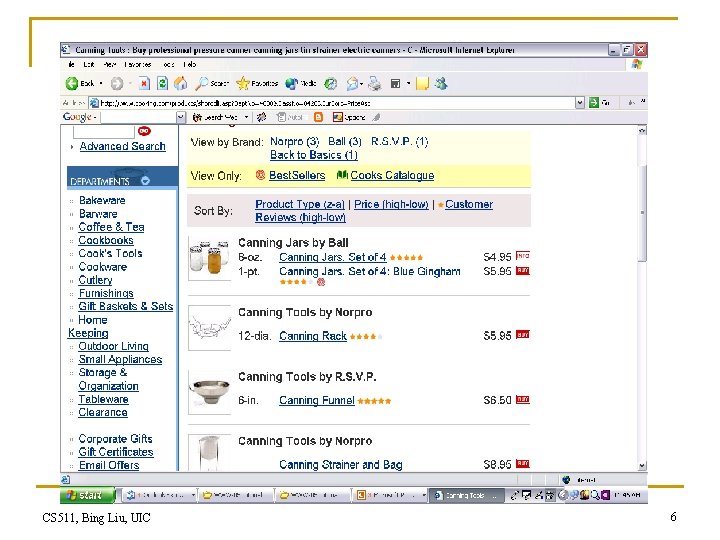Click the Refresh page icon
This screenshot has height=540, width=720.
coord(162,83)
